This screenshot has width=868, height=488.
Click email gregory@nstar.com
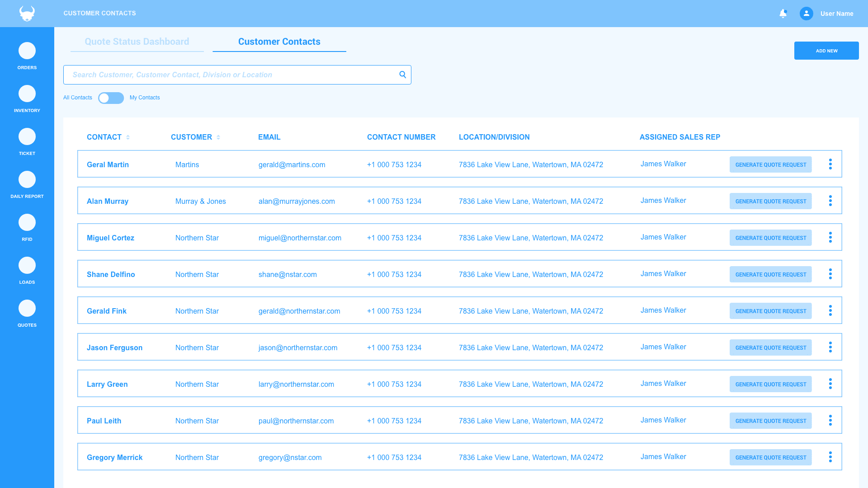point(290,457)
